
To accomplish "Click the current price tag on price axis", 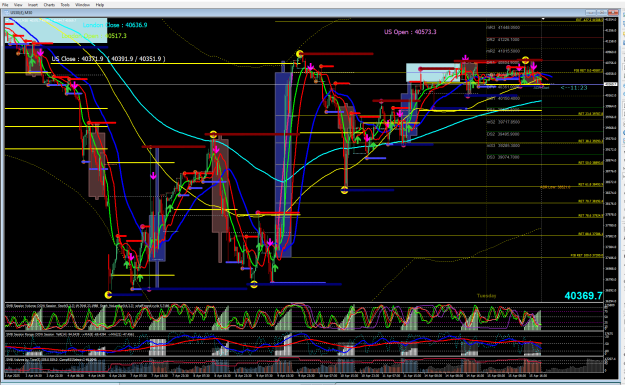I will tap(611, 84).
